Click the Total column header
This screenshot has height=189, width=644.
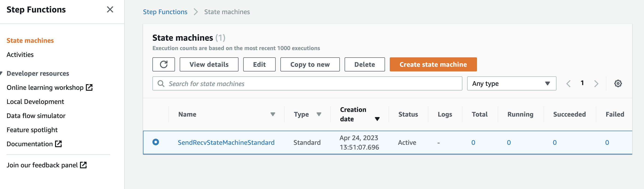(480, 114)
